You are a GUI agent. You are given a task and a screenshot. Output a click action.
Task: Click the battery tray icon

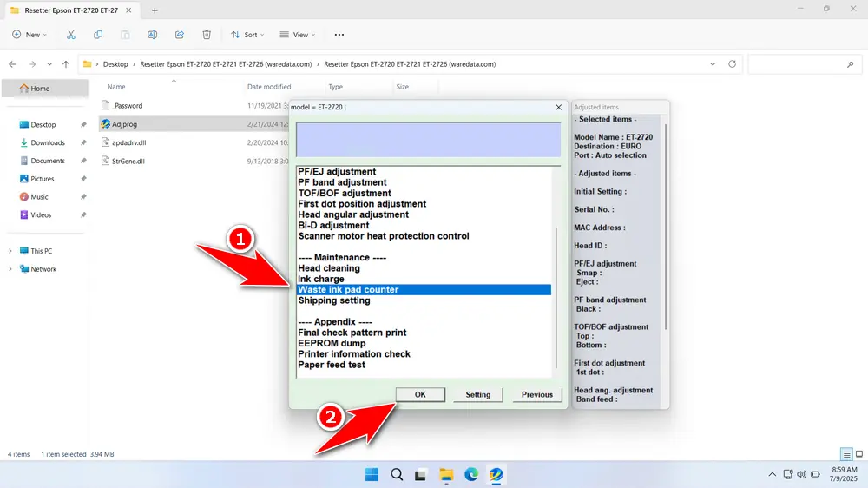point(815,475)
